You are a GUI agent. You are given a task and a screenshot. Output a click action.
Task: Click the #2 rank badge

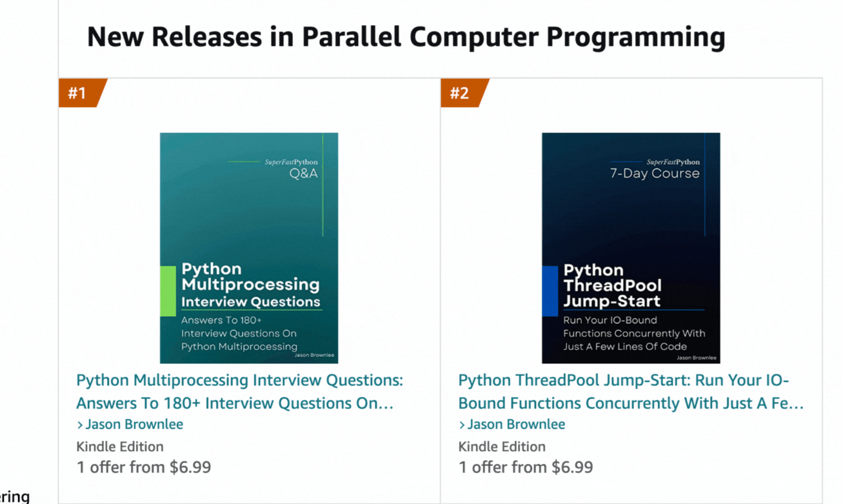pyautogui.click(x=461, y=93)
